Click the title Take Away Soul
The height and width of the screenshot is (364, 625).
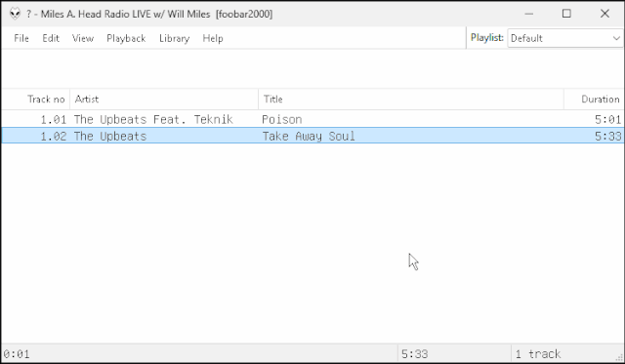[309, 137]
